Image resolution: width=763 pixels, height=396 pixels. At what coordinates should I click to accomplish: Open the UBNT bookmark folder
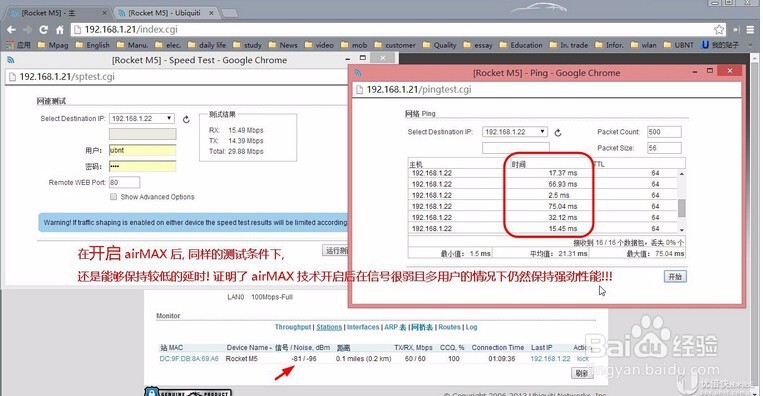pyautogui.click(x=679, y=45)
